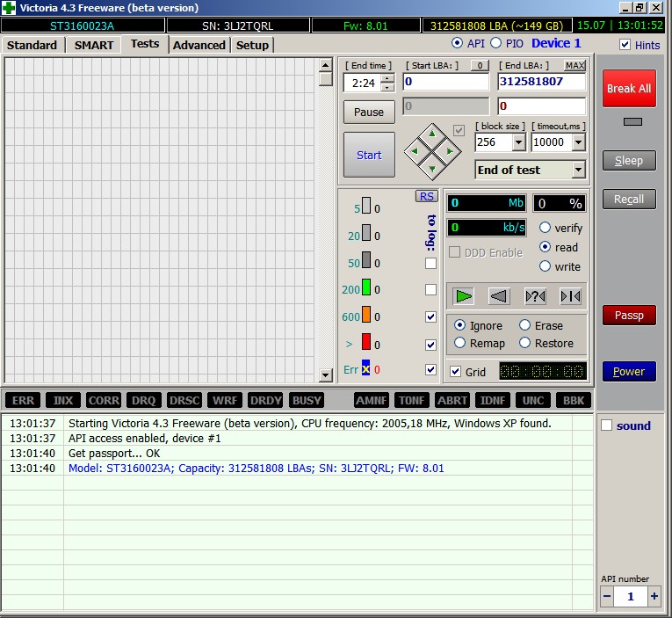This screenshot has width=672, height=618.
Task: Choose the Remap error action
Action: [x=459, y=343]
